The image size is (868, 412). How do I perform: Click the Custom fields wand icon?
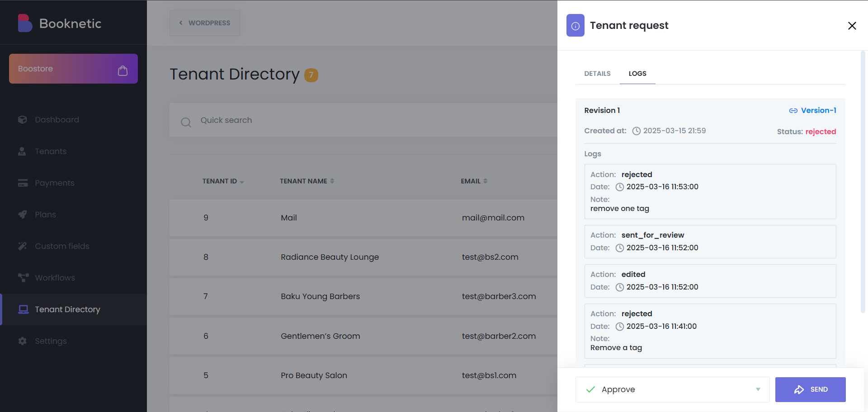point(23,246)
